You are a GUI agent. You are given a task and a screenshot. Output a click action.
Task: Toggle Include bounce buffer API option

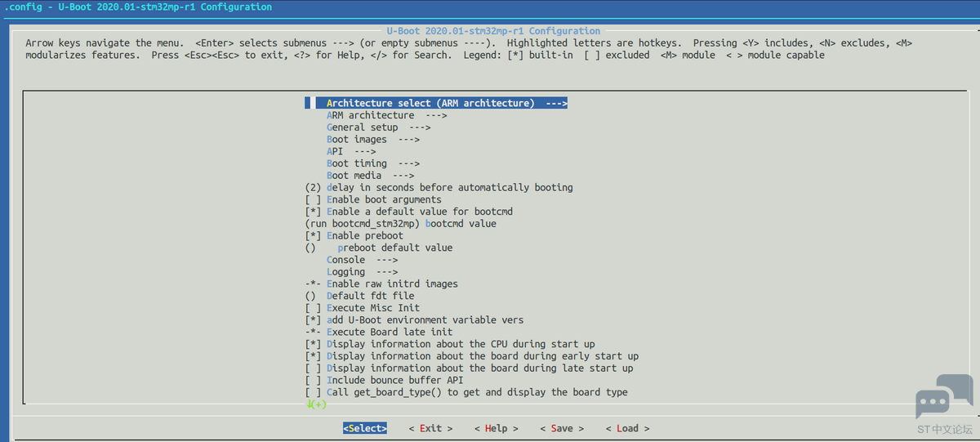384,380
